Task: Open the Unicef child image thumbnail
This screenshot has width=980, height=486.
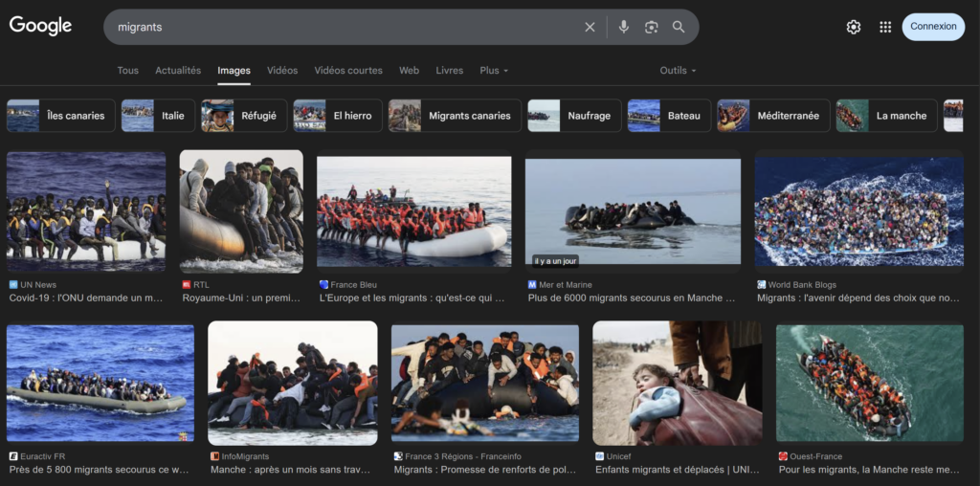Action: point(678,383)
